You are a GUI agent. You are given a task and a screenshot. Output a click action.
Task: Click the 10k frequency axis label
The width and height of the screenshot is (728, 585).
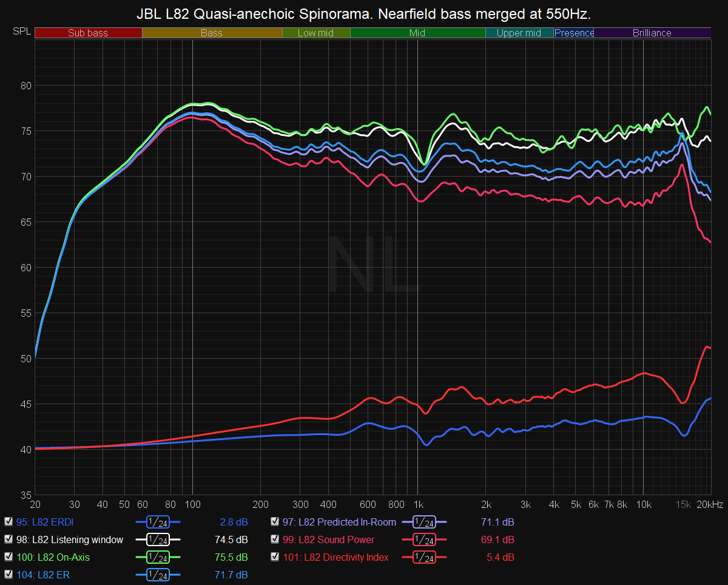[643, 504]
